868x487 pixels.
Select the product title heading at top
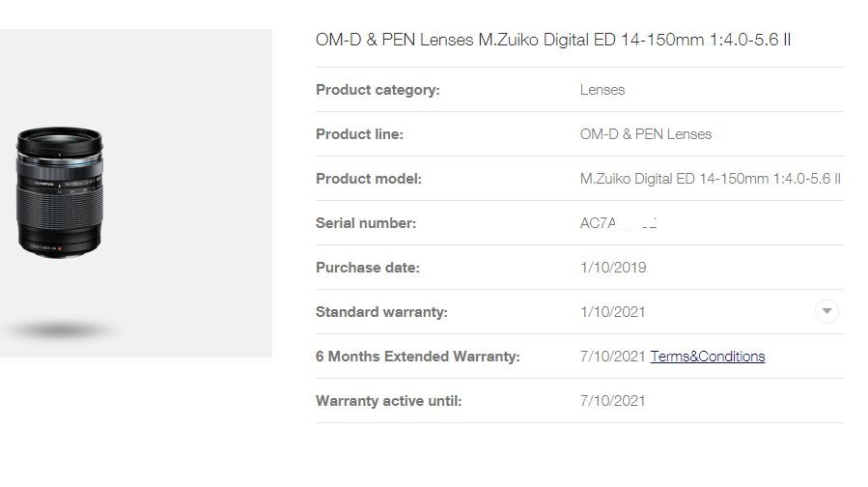click(x=553, y=40)
